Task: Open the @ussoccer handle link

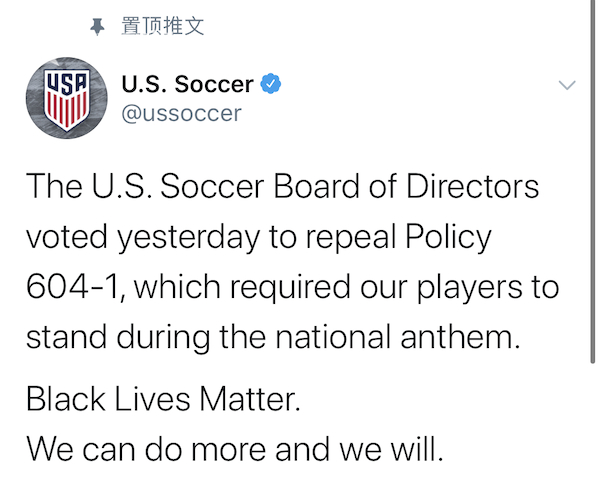Action: [181, 113]
